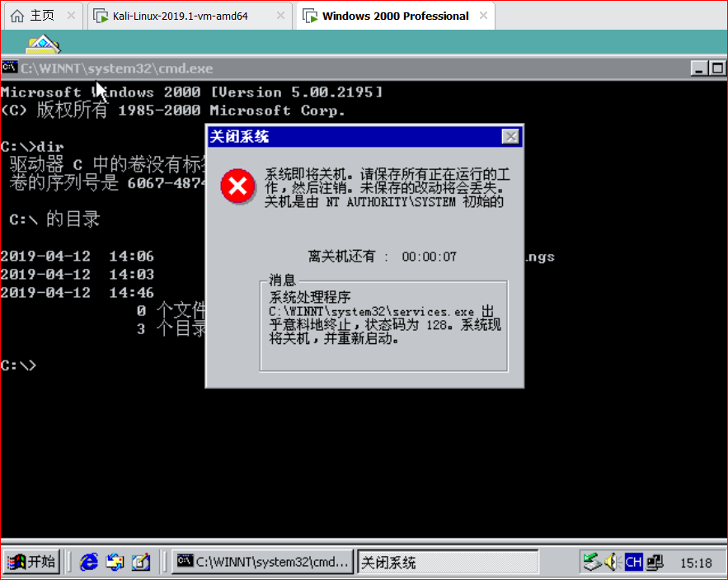
Task: Close the 主页 tab
Action: click(x=71, y=16)
